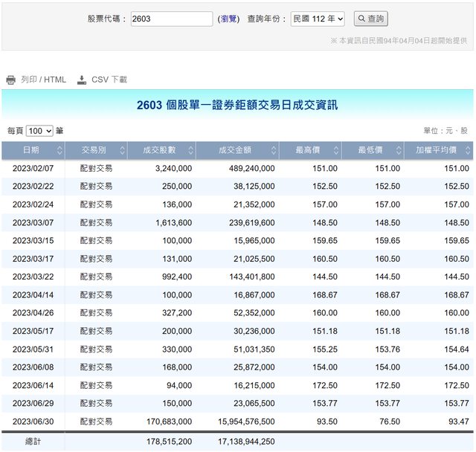Sort by 最高價 column arrows
This screenshot has height=452, width=476.
pos(336,151)
